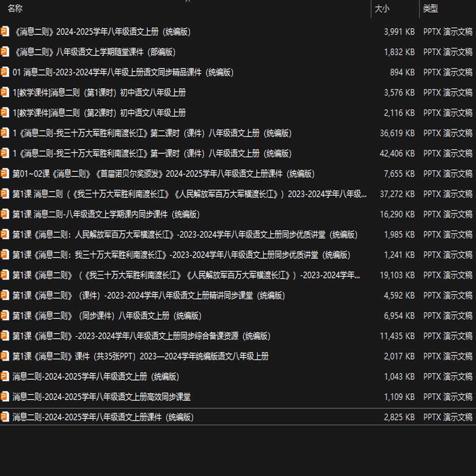This screenshot has width=476, height=476.
Task: Click the icon of 八年级语文上学期随堂课件 (部编版)
Action: 5,52
